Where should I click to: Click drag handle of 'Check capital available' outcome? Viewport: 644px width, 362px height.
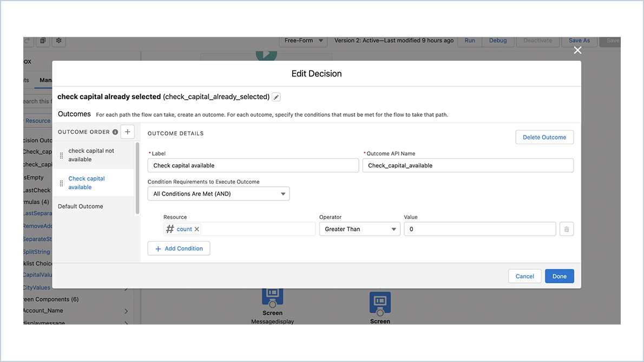[61, 183]
